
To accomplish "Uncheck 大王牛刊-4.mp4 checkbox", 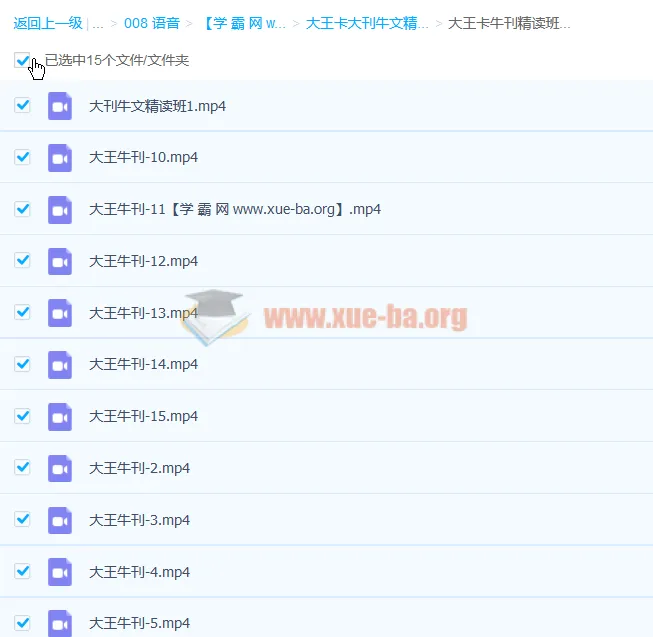I will [22, 571].
